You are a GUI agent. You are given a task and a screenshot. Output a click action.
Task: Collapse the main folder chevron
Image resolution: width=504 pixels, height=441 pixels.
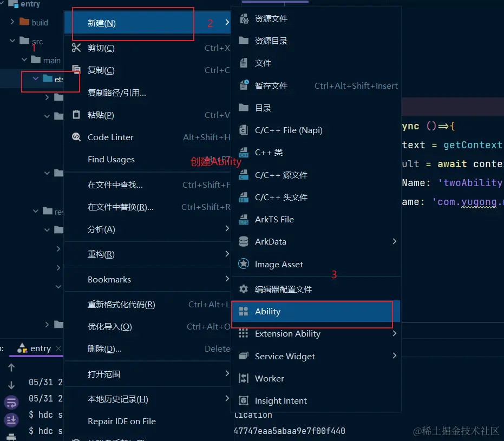point(24,60)
